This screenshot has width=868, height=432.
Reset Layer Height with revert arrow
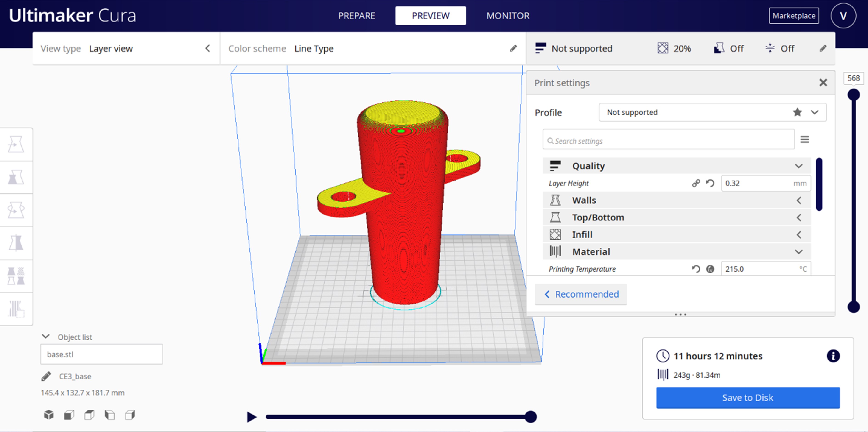pos(710,183)
